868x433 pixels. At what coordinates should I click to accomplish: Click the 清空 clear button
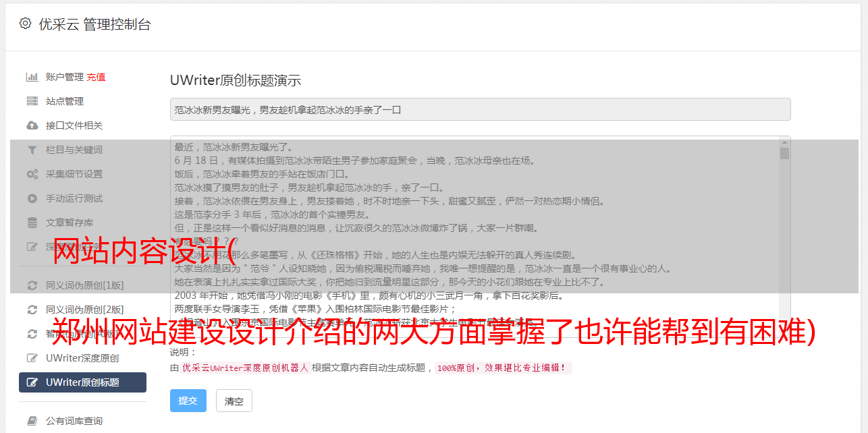pos(234,401)
